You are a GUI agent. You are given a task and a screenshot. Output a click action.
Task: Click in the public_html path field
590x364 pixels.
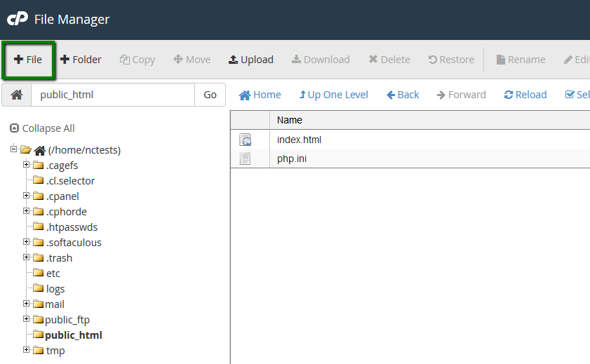point(112,95)
